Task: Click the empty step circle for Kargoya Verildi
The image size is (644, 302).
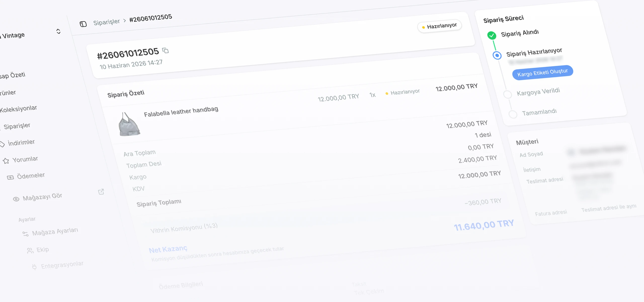Action: (x=507, y=94)
